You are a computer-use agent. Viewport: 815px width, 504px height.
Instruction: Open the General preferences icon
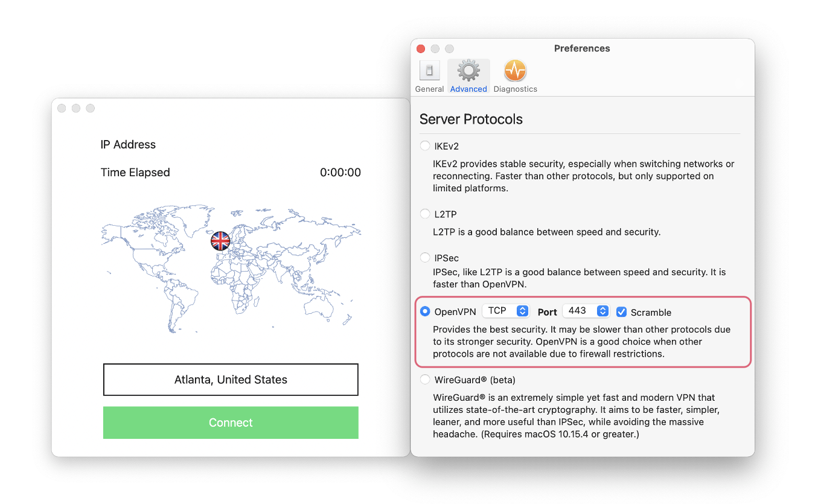point(429,71)
